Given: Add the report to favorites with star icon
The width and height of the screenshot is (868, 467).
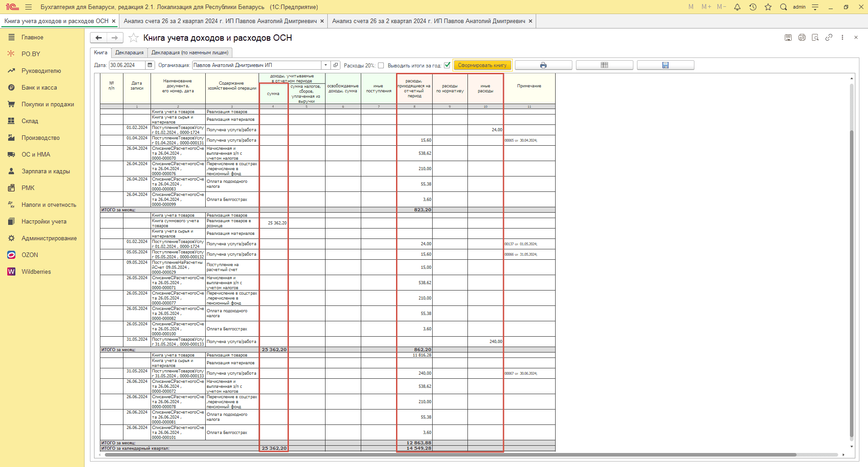Looking at the screenshot, I should tap(133, 38).
